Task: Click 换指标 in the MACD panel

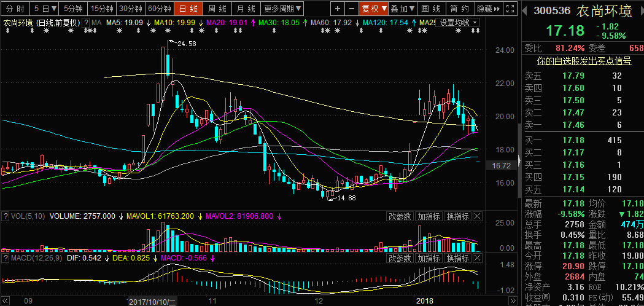Action: pos(457,258)
